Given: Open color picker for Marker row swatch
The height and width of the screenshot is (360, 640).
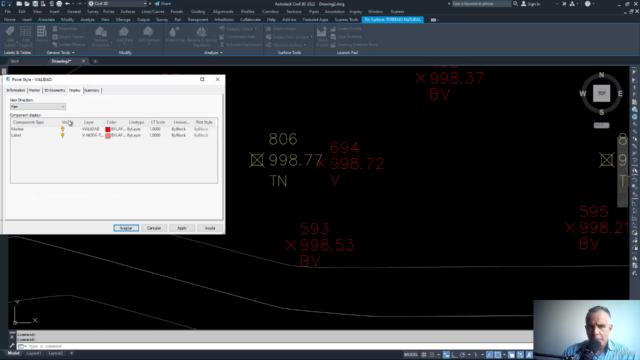Looking at the screenshot, I should tap(108, 129).
